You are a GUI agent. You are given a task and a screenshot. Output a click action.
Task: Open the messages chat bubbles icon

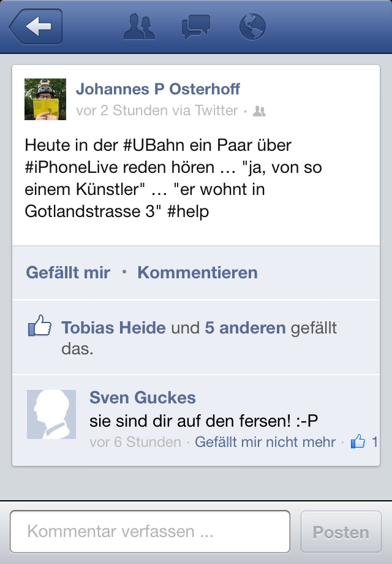tap(196, 26)
